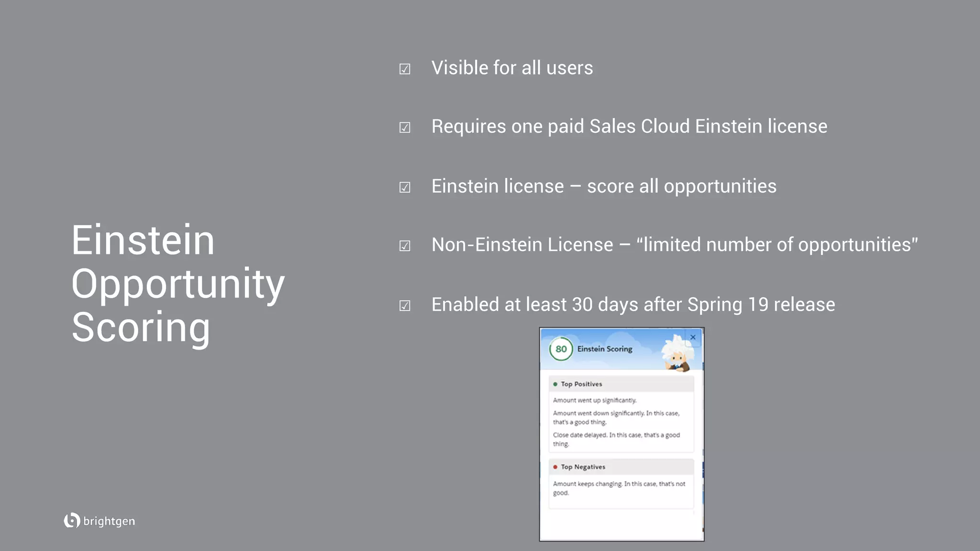Click checkbox beside Enabled at least 30 days
The height and width of the screenshot is (551, 980).
point(405,306)
